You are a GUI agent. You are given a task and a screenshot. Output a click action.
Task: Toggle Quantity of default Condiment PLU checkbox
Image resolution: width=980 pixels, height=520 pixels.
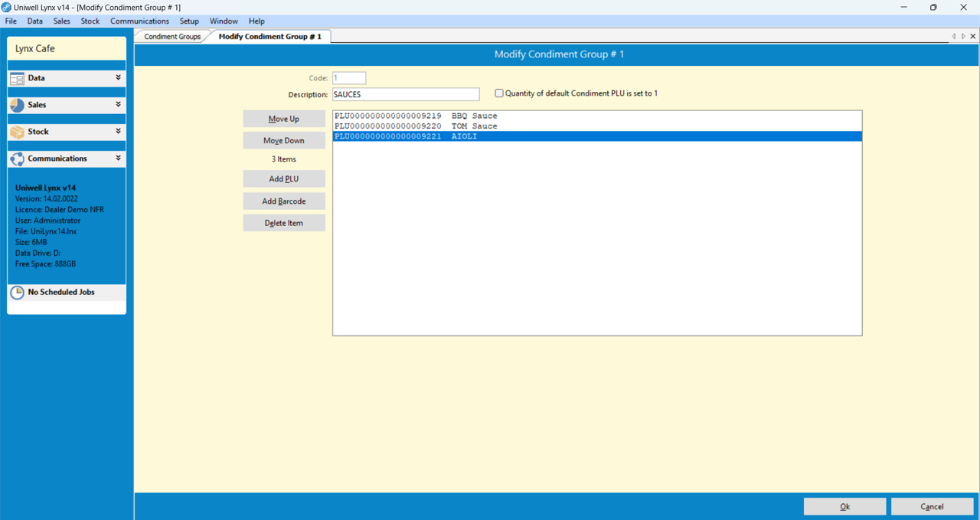tap(499, 93)
